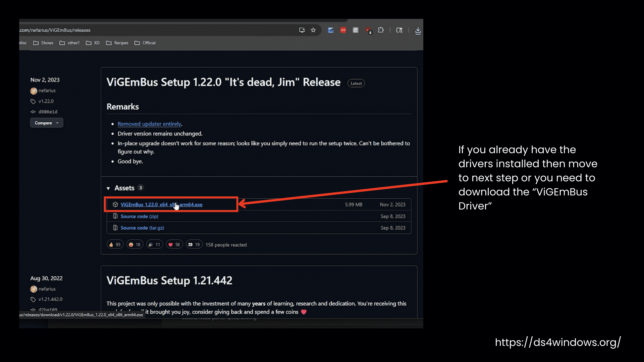Viewport: 644px width, 362px height.
Task: Open the 'Removed updater entirely' link
Action: tap(149, 124)
